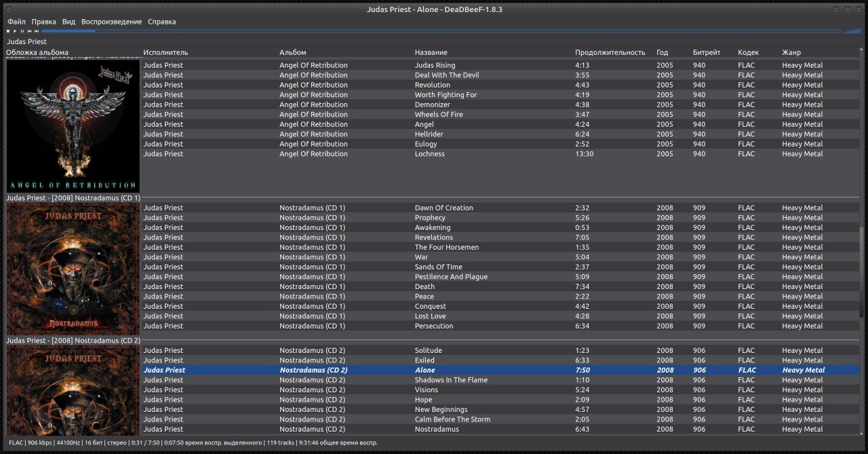Select the track Exiled
The image size is (868, 454).
(x=500, y=360)
